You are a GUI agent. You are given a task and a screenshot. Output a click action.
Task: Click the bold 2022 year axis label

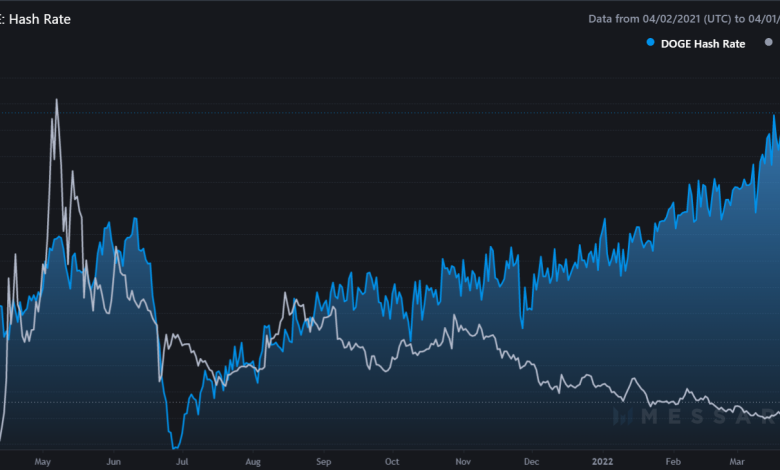(602, 462)
